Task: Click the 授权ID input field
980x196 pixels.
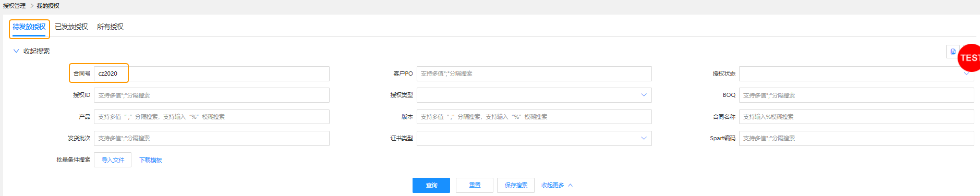Action: 212,95
